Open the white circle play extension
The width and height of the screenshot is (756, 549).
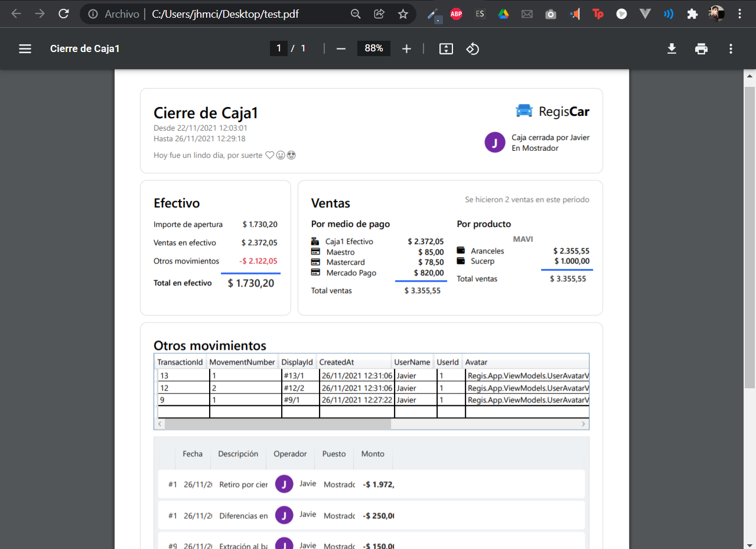pos(621,14)
